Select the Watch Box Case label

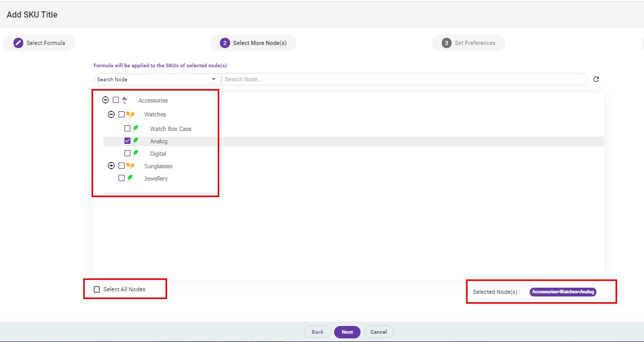[x=171, y=129]
